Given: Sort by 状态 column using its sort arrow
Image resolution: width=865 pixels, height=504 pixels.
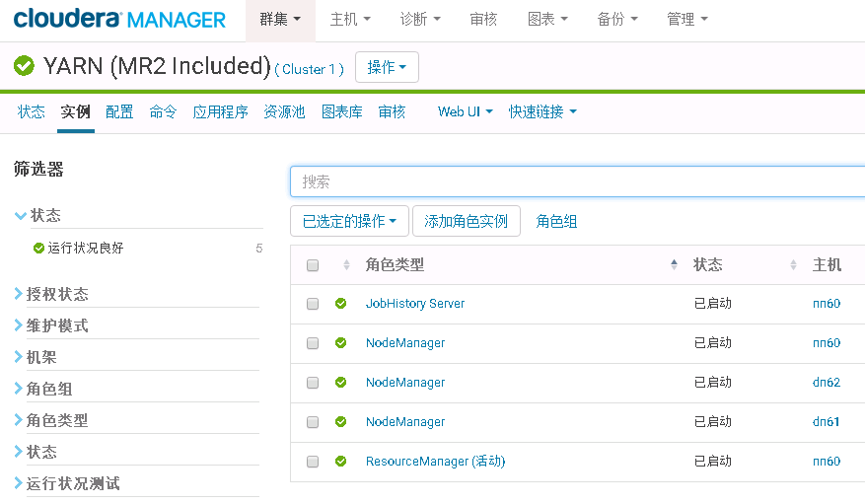Looking at the screenshot, I should pyautogui.click(x=793, y=264).
